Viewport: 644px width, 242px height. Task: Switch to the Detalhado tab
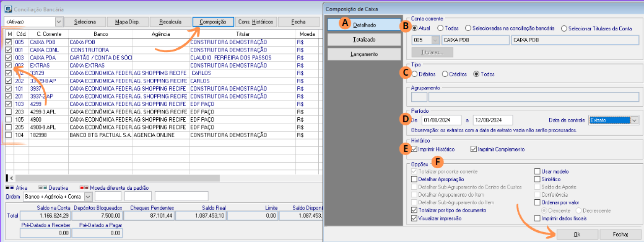point(364,25)
